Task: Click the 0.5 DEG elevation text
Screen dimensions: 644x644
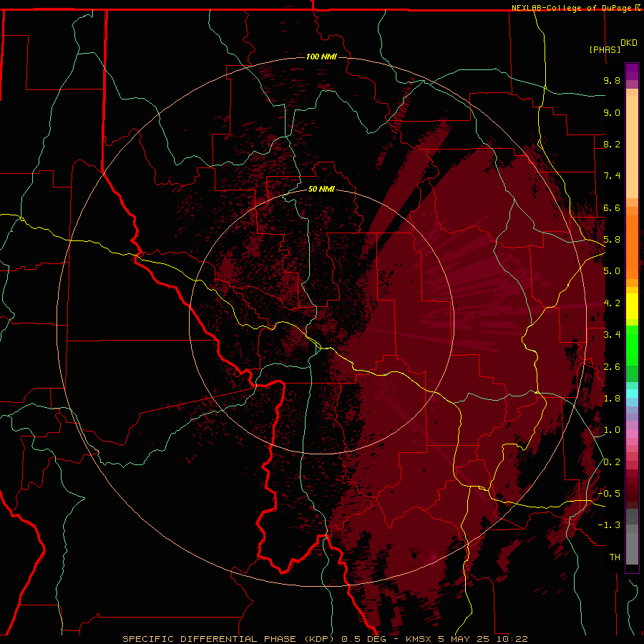Action: coord(364,639)
